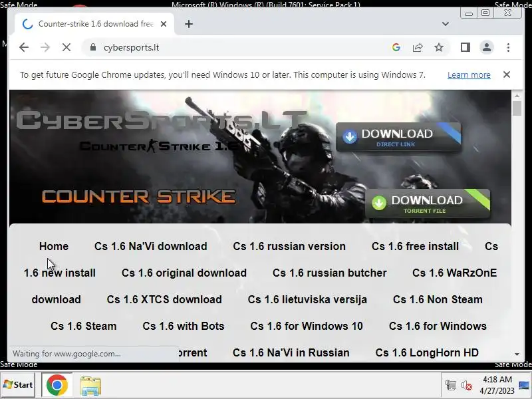The width and height of the screenshot is (532, 399).
Task: Open Cs 1.6 XTCS download link
Action: pyautogui.click(x=164, y=300)
